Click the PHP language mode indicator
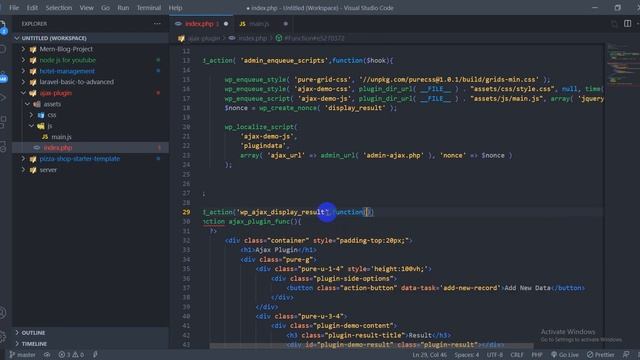This screenshot has width=640, height=360. 537,355
